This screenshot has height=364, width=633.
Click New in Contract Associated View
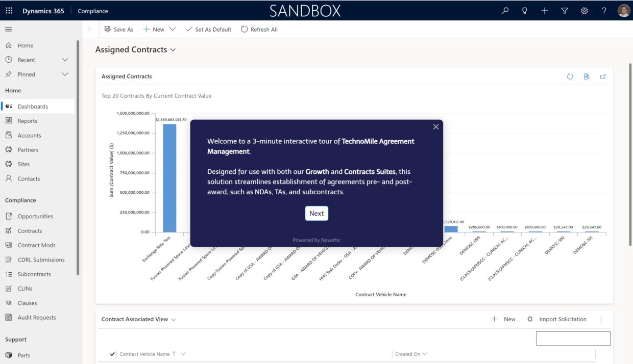(504, 319)
